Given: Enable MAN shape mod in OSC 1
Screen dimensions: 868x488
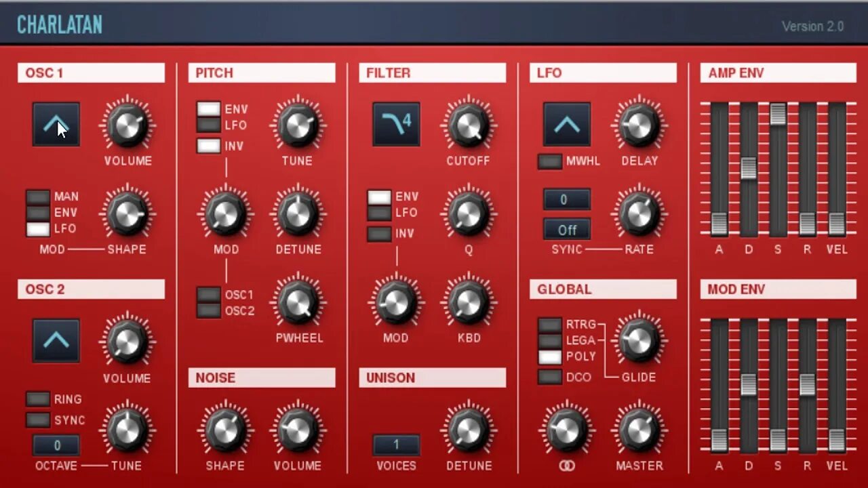Looking at the screenshot, I should pyautogui.click(x=38, y=197).
